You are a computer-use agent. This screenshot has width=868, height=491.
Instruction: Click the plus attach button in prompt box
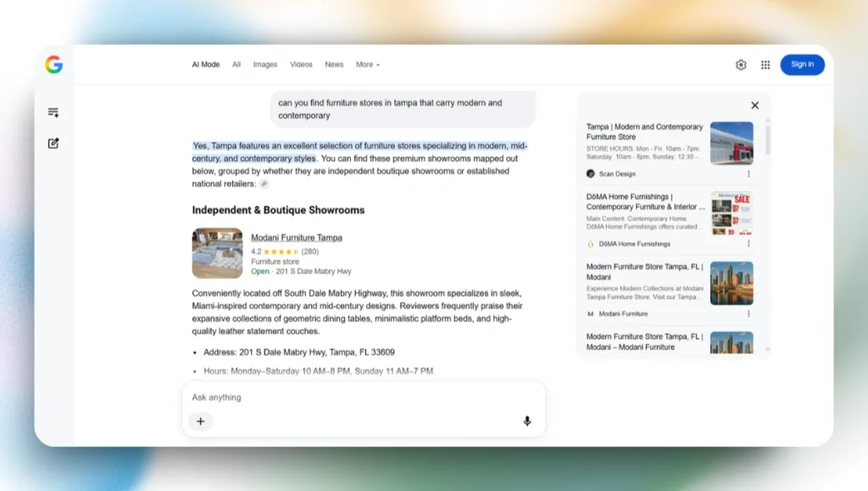[200, 421]
